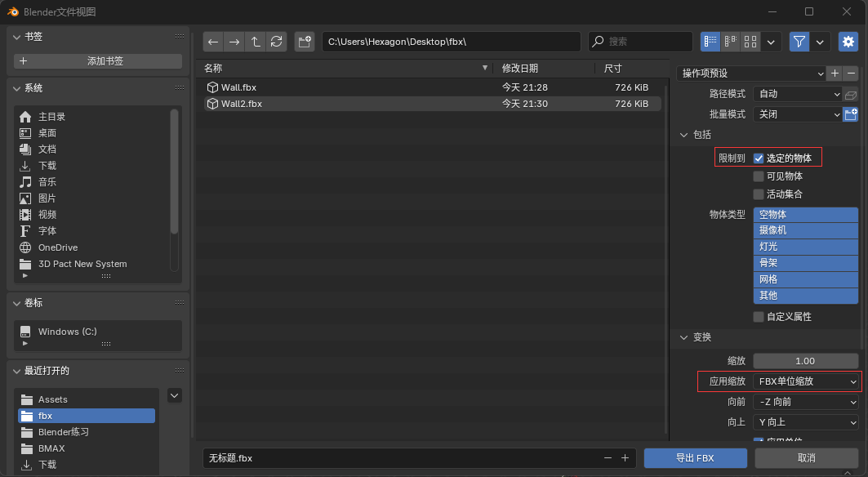
Task: Collapse the 变换 section
Action: tap(684, 337)
